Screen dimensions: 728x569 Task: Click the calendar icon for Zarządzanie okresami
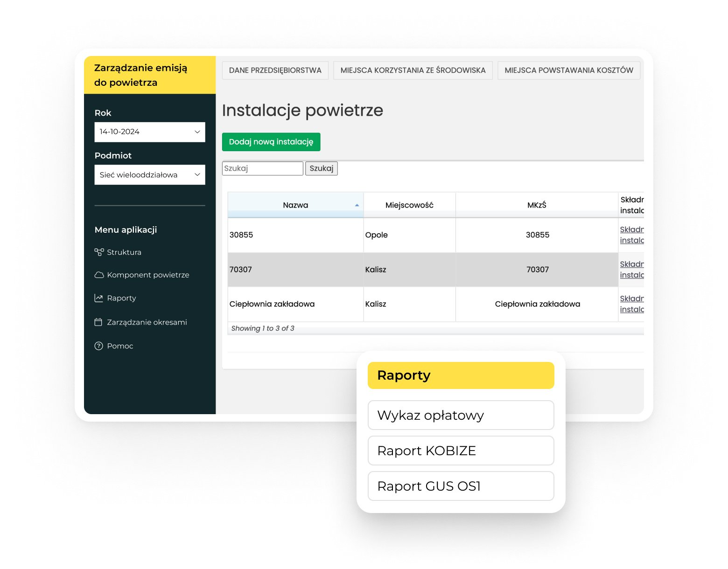tap(98, 322)
